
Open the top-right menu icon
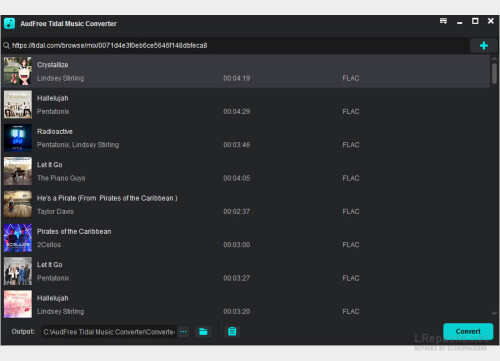pos(443,21)
